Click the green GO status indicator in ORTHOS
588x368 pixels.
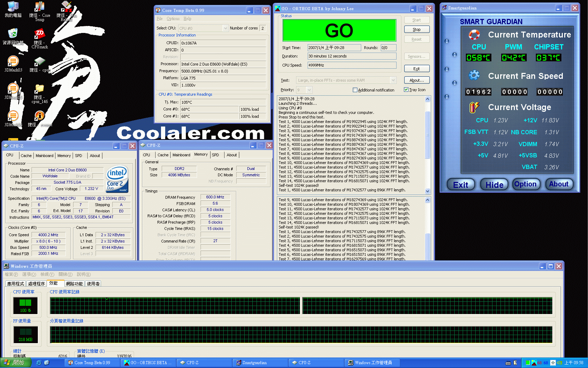pyautogui.click(x=339, y=30)
